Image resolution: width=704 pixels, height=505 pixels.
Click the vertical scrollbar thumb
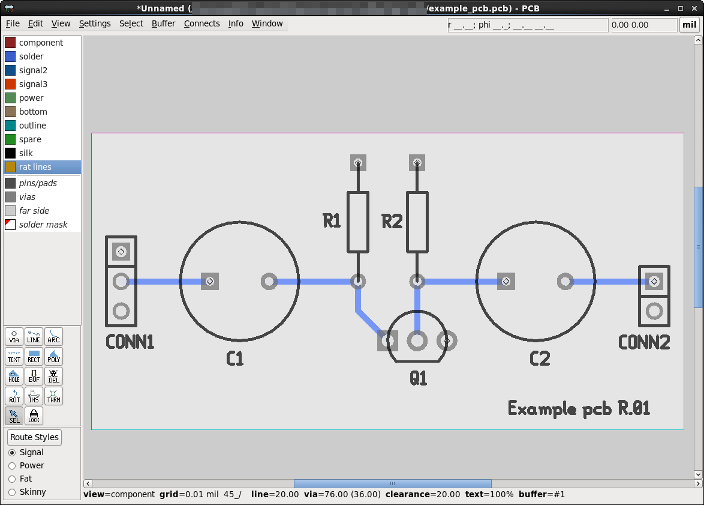tap(698, 247)
